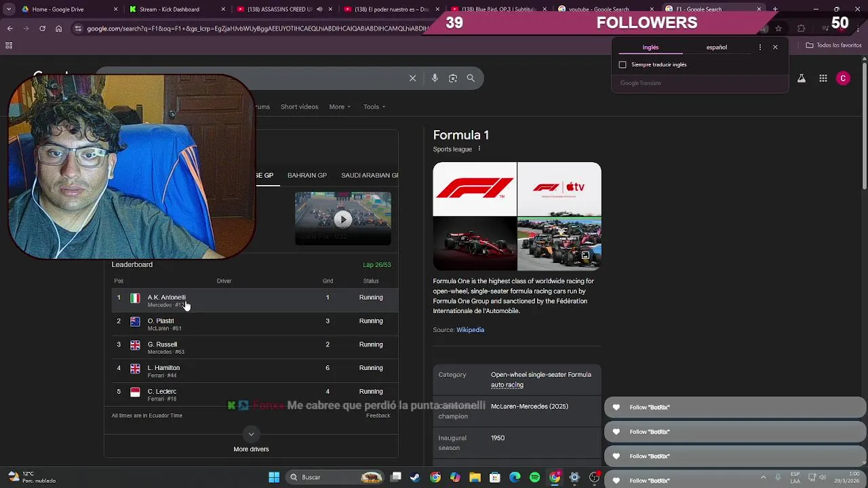The image size is (868, 488).
Task: Clear the Google search box
Action: 412,78
